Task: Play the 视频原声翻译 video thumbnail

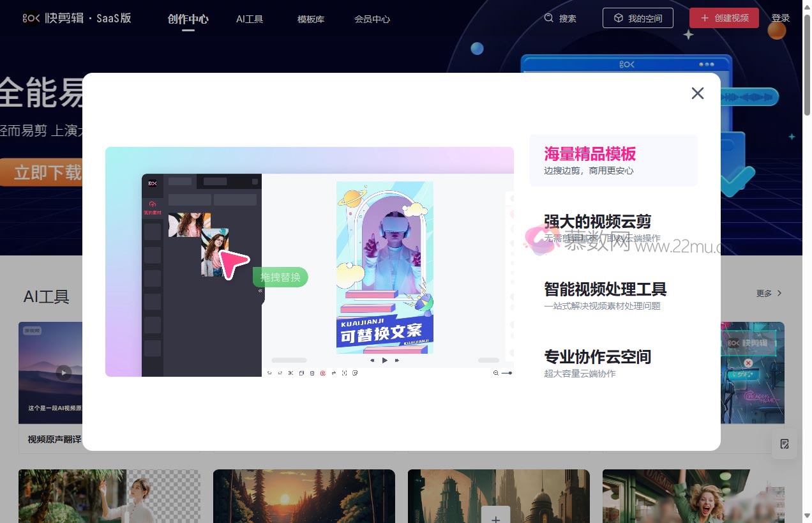Action: click(x=64, y=372)
